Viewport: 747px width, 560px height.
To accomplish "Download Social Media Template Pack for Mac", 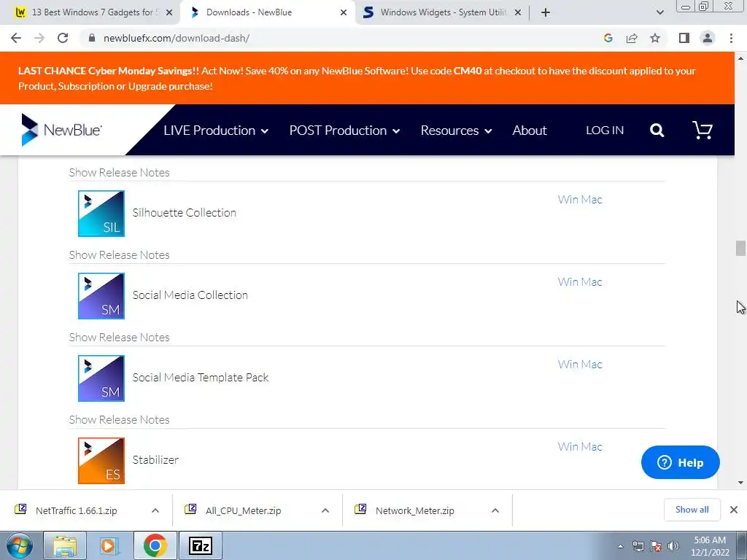I will pyautogui.click(x=592, y=365).
